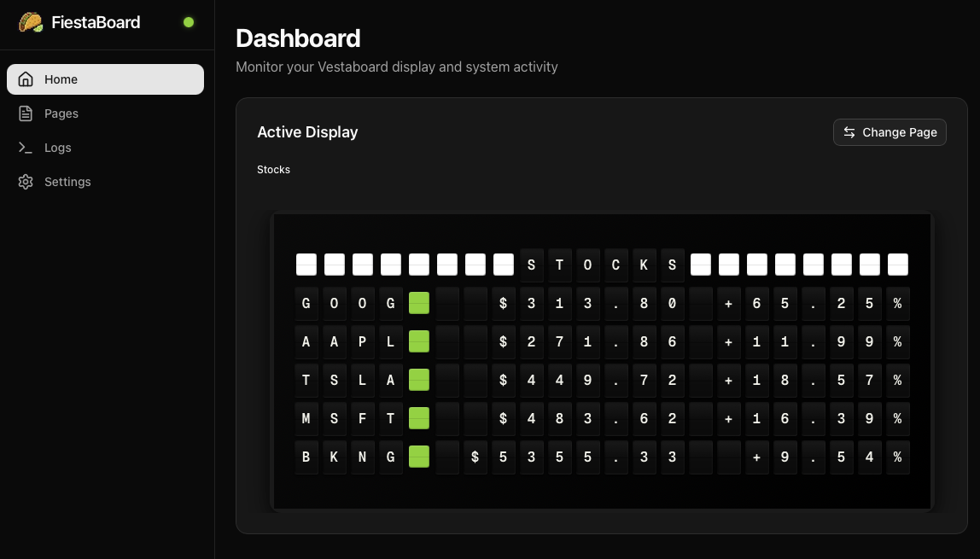Toggle the green chip beside TSLA
This screenshot has height=559, width=980.
point(418,380)
